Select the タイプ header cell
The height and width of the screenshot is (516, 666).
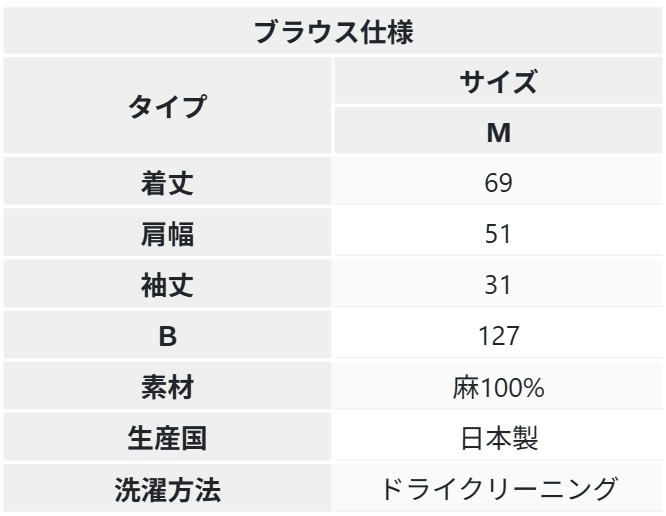coord(167,105)
